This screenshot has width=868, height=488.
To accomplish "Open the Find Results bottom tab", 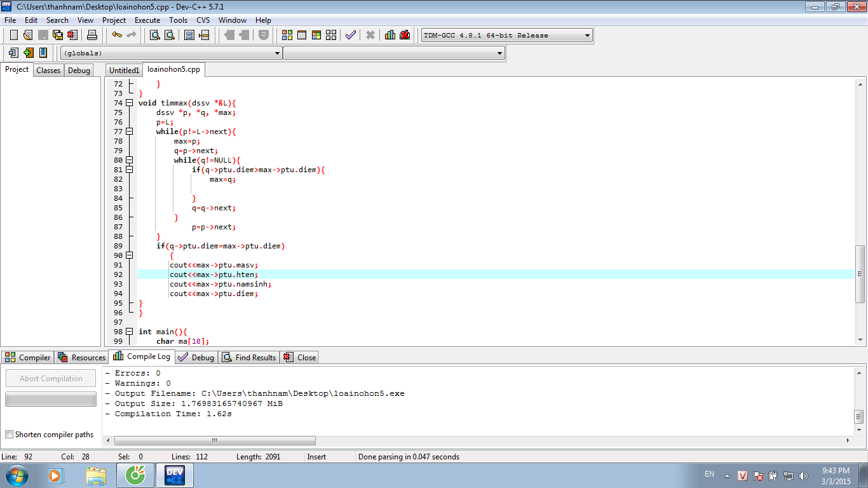I will pyautogui.click(x=250, y=358).
